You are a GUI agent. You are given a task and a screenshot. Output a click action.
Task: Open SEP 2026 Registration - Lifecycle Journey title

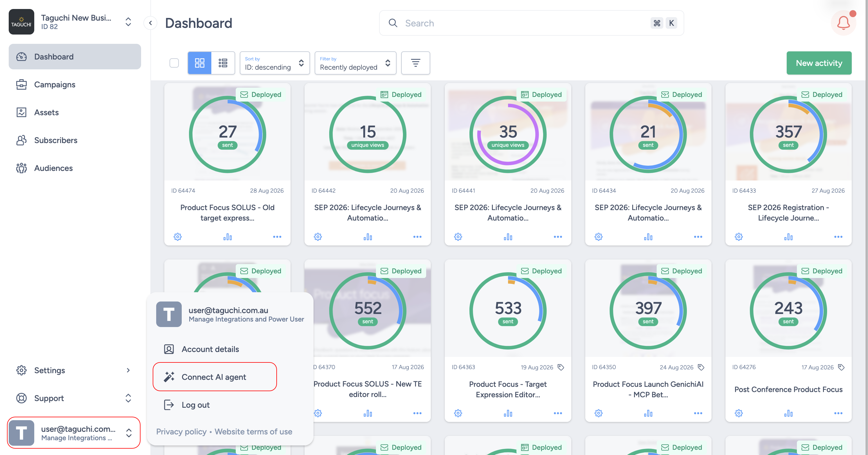point(788,212)
